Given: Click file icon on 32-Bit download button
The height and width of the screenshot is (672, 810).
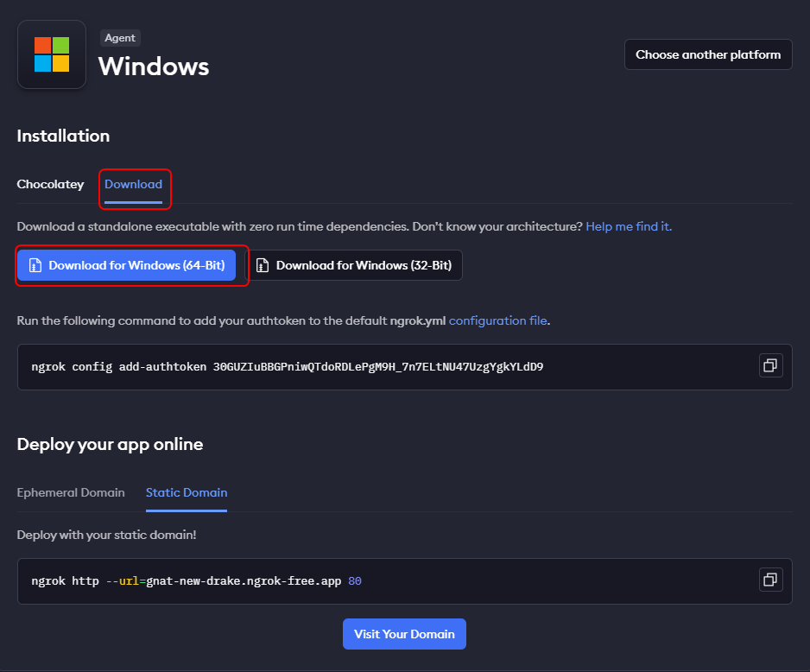Looking at the screenshot, I should click(x=263, y=266).
